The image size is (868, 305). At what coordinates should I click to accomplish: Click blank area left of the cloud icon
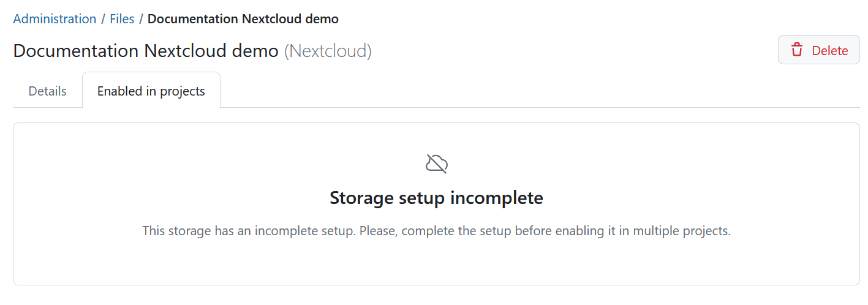point(245,164)
